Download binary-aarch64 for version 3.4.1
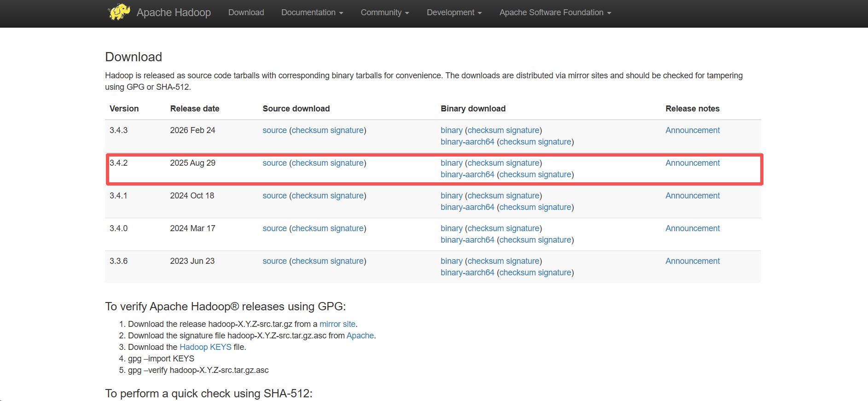The width and height of the screenshot is (868, 401). [x=467, y=207]
